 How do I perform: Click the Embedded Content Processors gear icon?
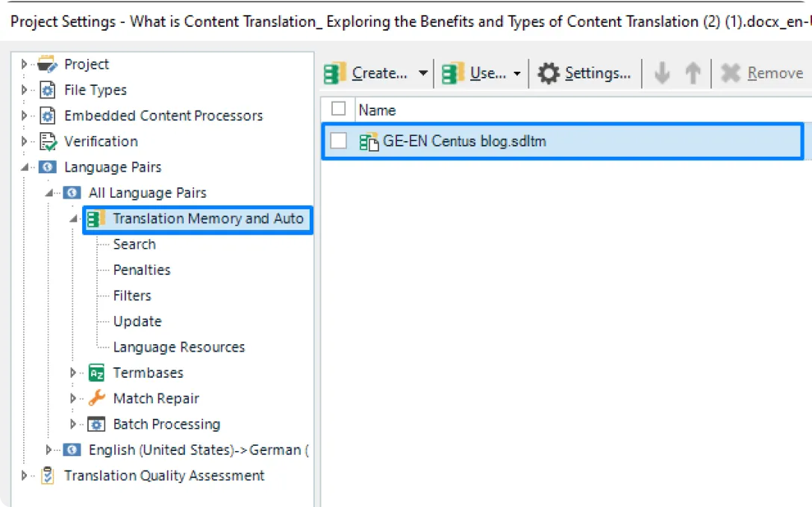click(46, 116)
